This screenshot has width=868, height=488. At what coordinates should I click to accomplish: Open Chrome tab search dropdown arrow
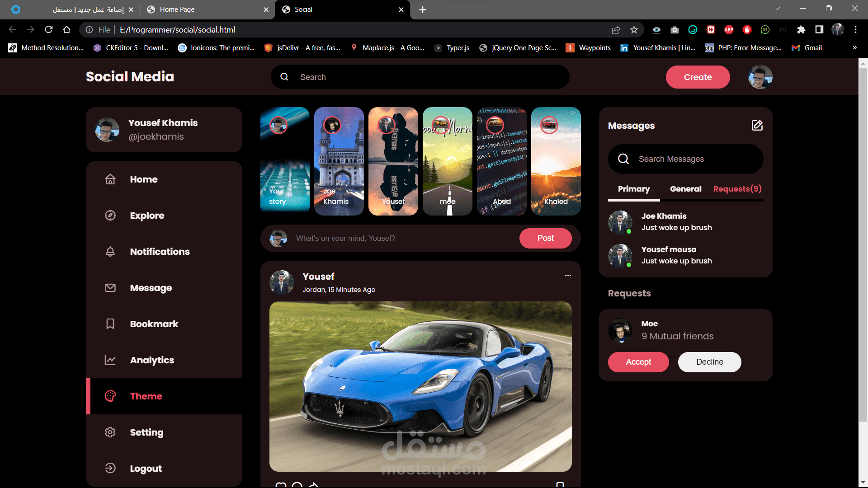click(x=777, y=9)
